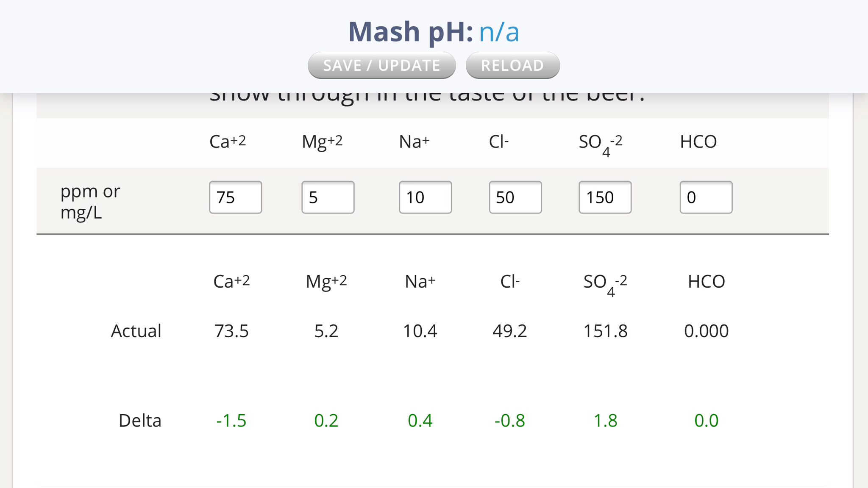Click the Delta row label
The height and width of the screenshot is (488, 868).
click(x=140, y=421)
